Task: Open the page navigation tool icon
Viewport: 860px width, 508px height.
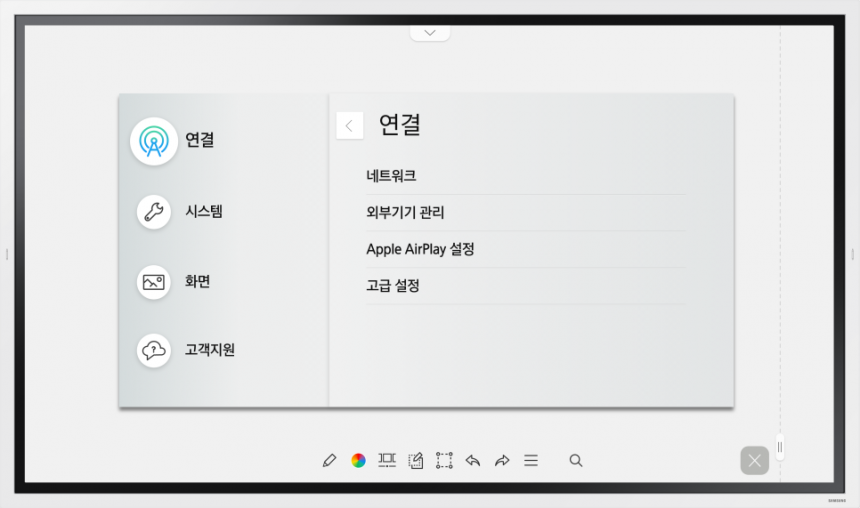Action: coord(387,460)
